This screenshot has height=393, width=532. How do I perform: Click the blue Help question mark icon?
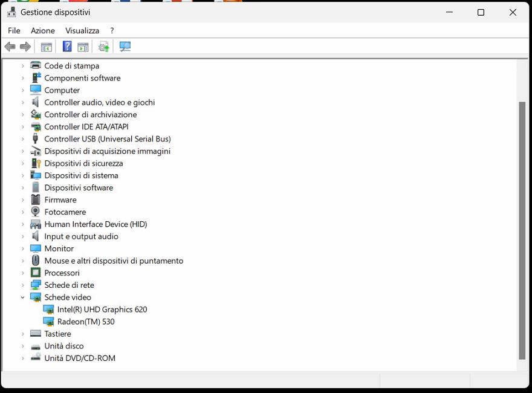pos(67,47)
